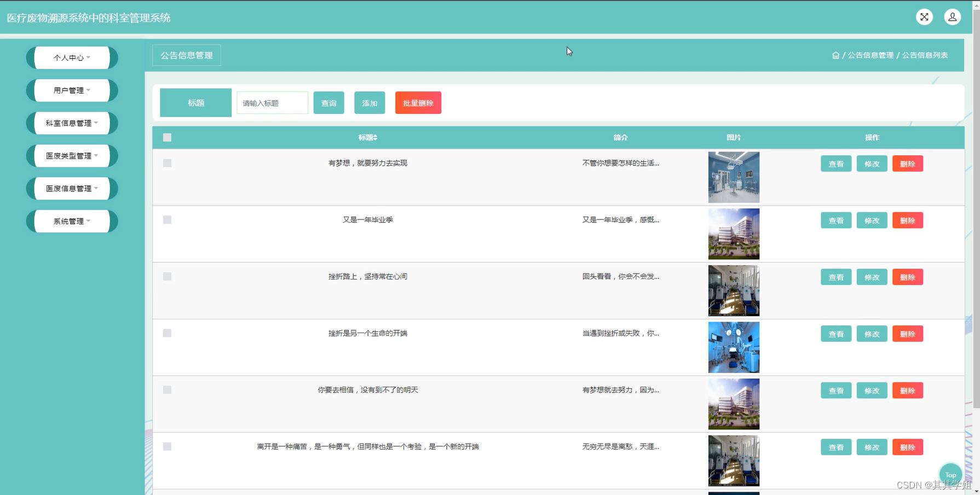Sort the table using the 标题 column arrows
This screenshot has width=980, height=495.
tap(375, 137)
